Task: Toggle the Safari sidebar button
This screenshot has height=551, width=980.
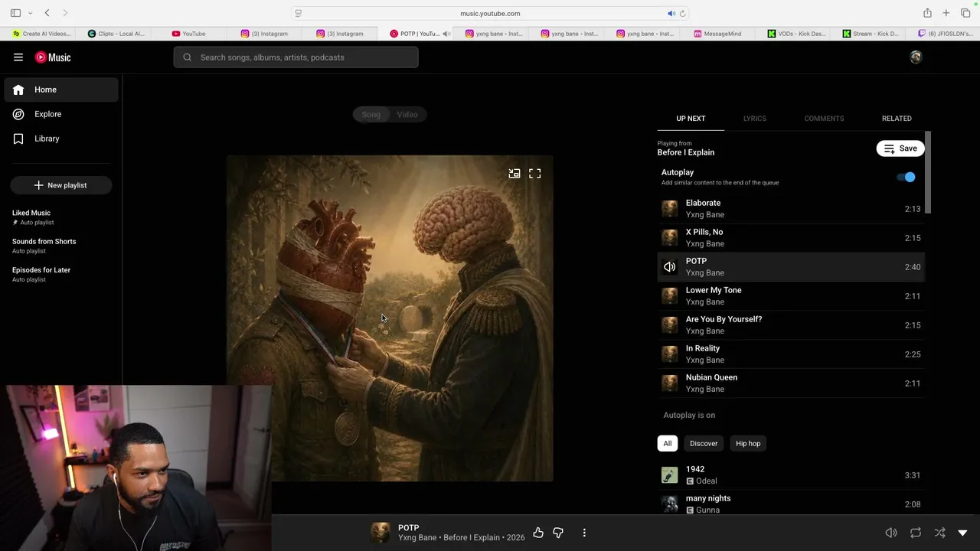Action: (15, 13)
